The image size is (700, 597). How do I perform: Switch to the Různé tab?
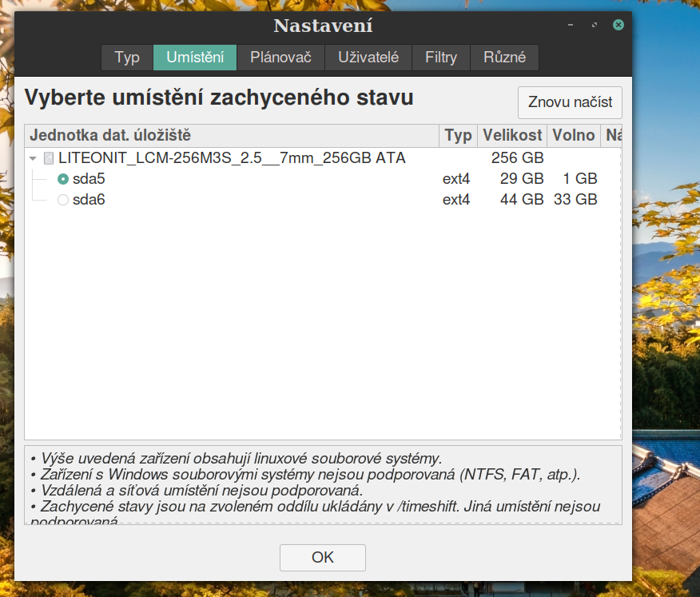(x=505, y=58)
